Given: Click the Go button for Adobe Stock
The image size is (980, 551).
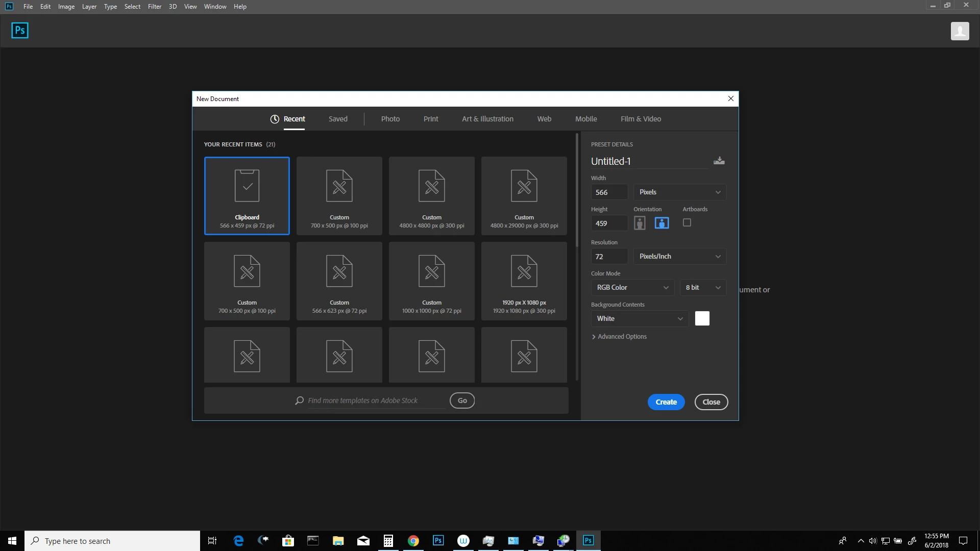Looking at the screenshot, I should click(x=462, y=400).
